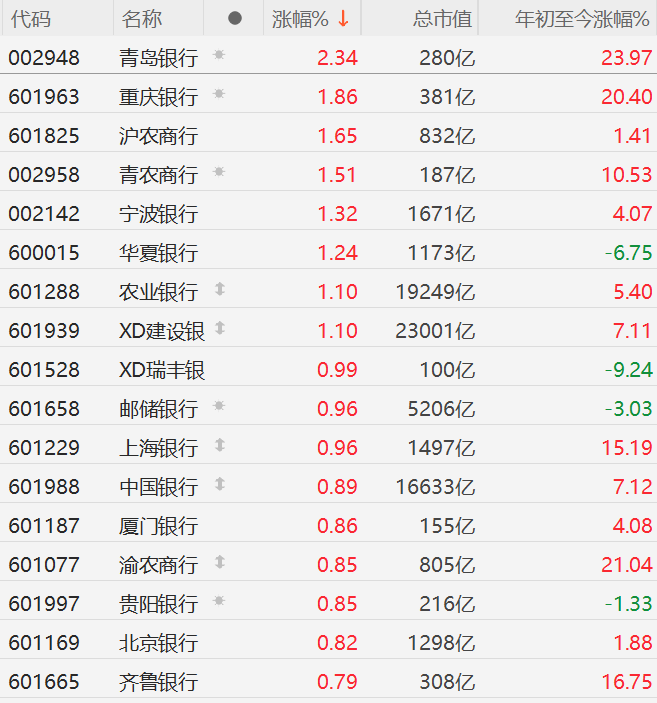The height and width of the screenshot is (703, 657).
Task: Click the sun marker icon next to 青农商行
Action: pos(219,172)
